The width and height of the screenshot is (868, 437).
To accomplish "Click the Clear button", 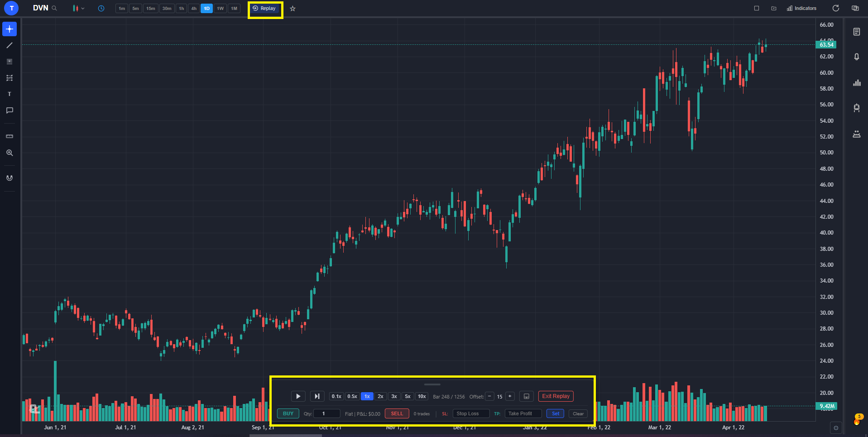I will pos(578,413).
